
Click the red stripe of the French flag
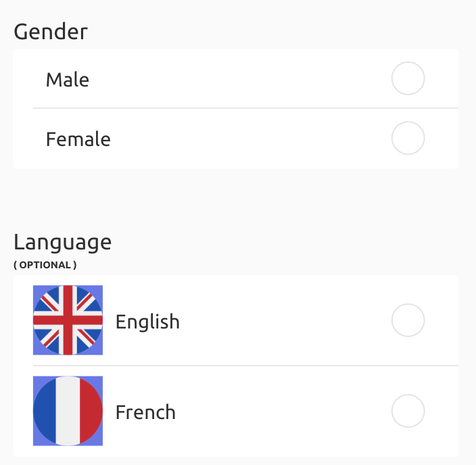[91, 411]
